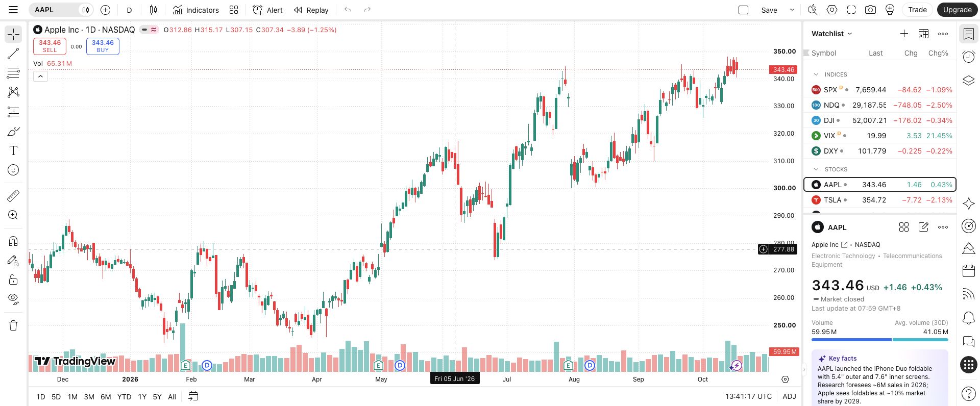Lock all drawing tools

point(13,279)
